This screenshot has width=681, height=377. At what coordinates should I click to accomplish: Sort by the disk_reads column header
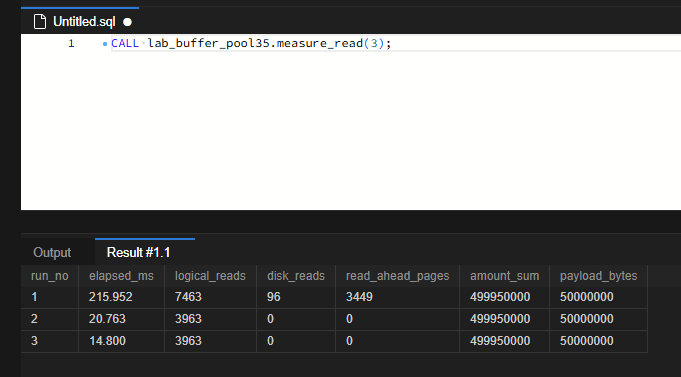coord(296,276)
